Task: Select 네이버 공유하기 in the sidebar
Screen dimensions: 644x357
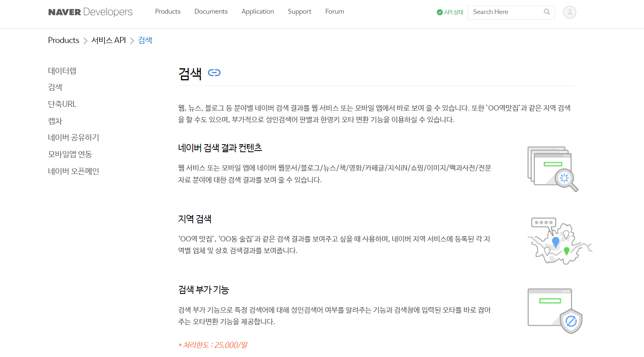Action: (73, 137)
